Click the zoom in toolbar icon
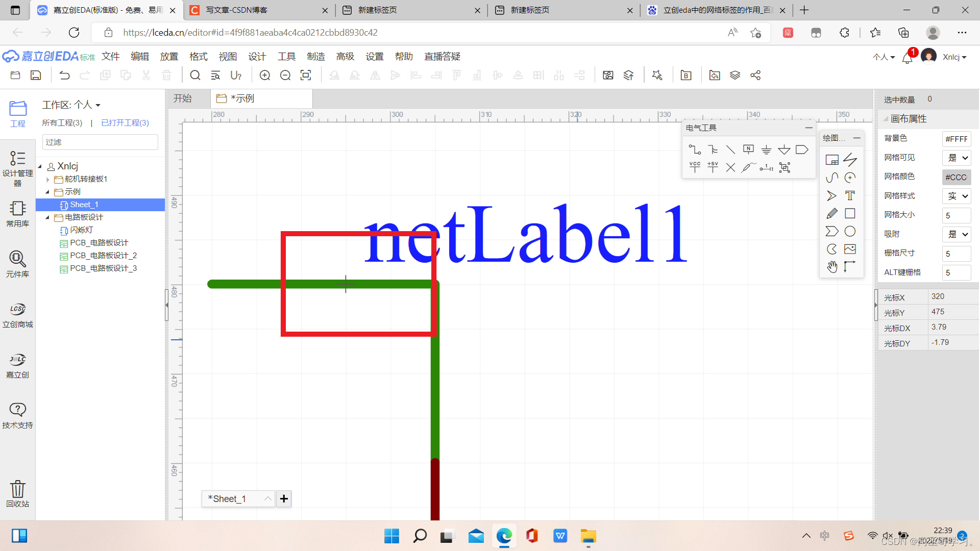The image size is (980, 551). tap(265, 76)
